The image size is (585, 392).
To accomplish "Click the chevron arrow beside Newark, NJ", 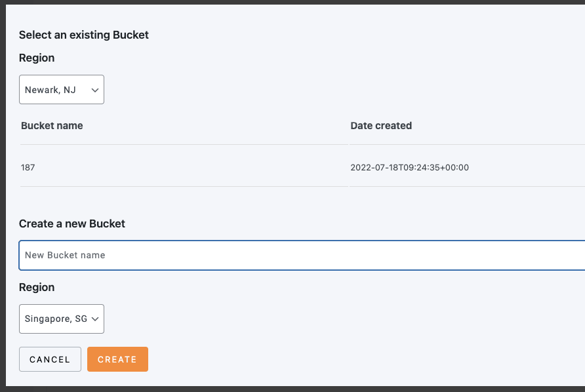I will pyautogui.click(x=95, y=90).
